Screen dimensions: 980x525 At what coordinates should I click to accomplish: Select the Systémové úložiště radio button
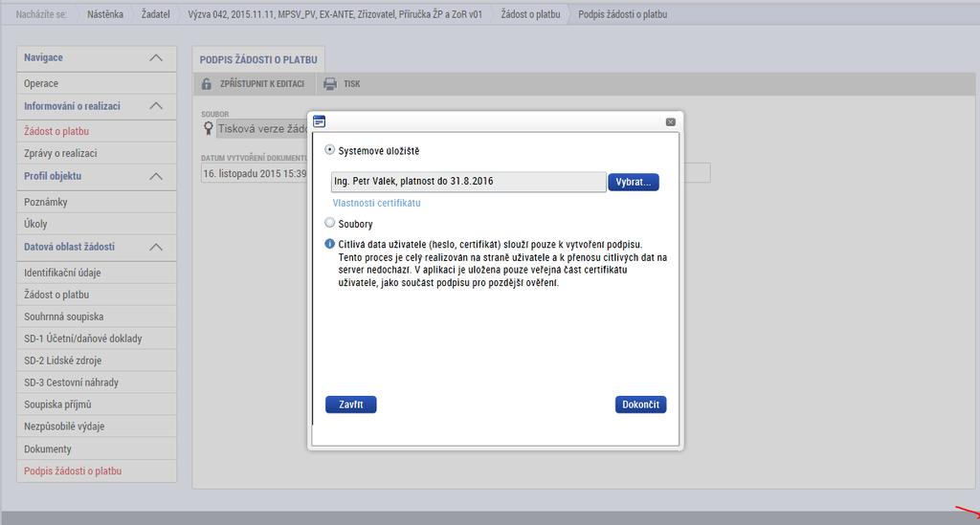pyautogui.click(x=329, y=150)
